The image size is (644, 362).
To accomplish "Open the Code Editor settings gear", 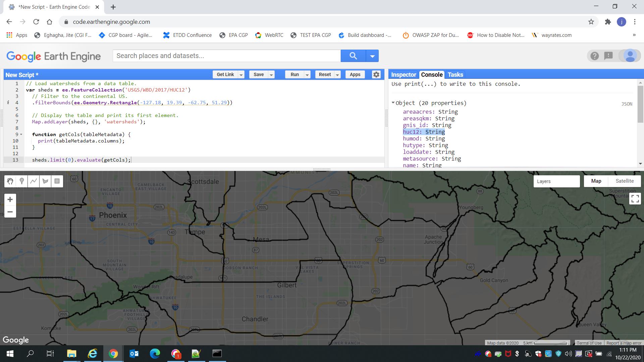I will coord(376,74).
